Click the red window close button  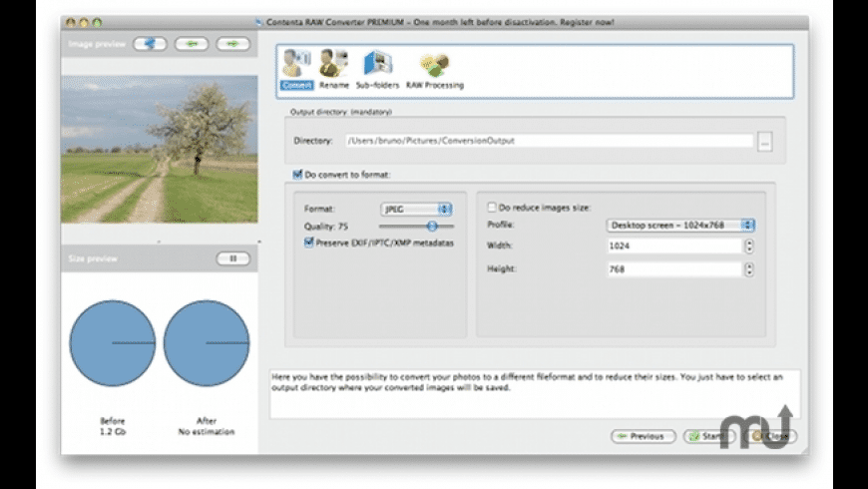tap(70, 23)
